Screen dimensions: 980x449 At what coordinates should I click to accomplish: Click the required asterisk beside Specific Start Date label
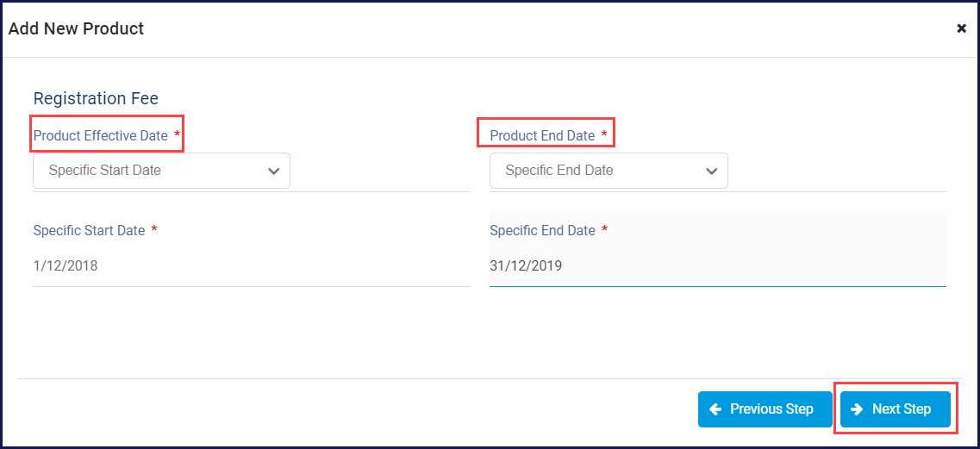point(154,229)
